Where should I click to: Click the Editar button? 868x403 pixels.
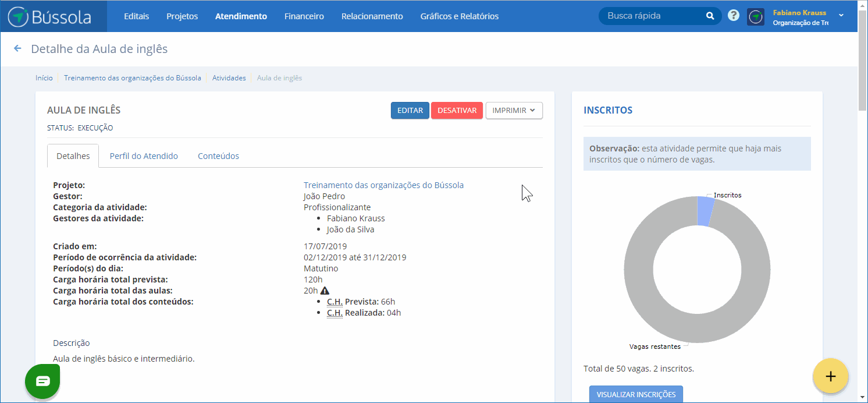410,111
